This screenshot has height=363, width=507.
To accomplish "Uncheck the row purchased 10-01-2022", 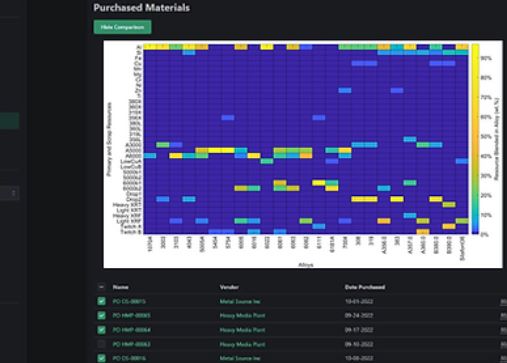I will tap(102, 301).
